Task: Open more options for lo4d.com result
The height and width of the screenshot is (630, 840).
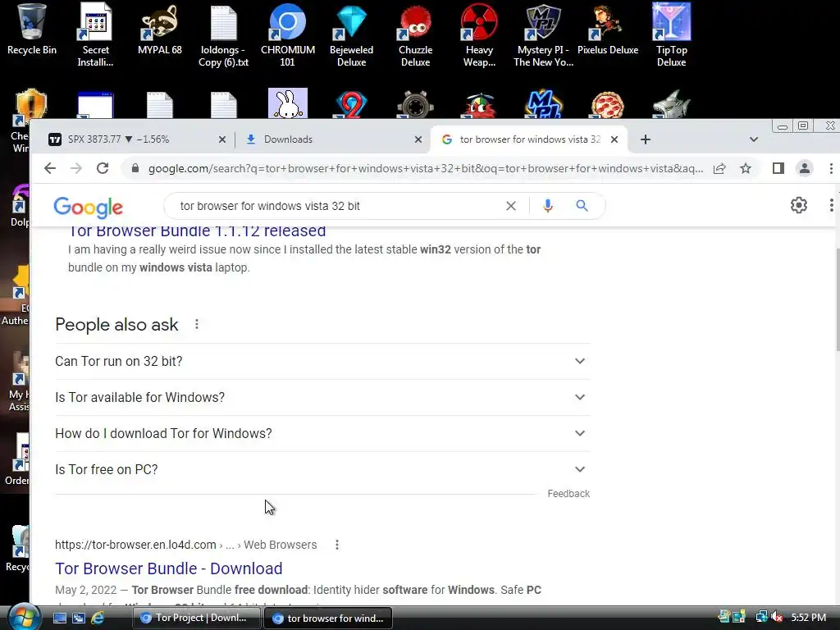Action: coord(337,545)
